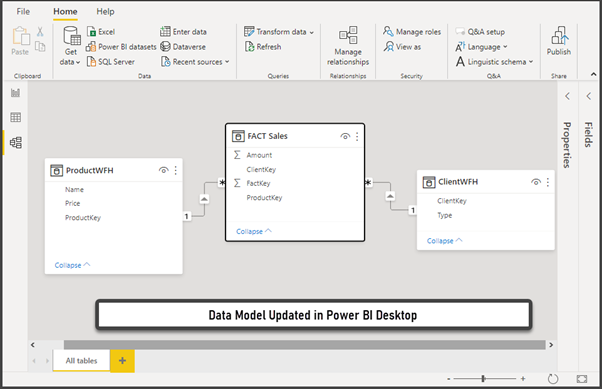This screenshot has width=602, height=389.
Task: Publish the report to service
Action: point(559,41)
